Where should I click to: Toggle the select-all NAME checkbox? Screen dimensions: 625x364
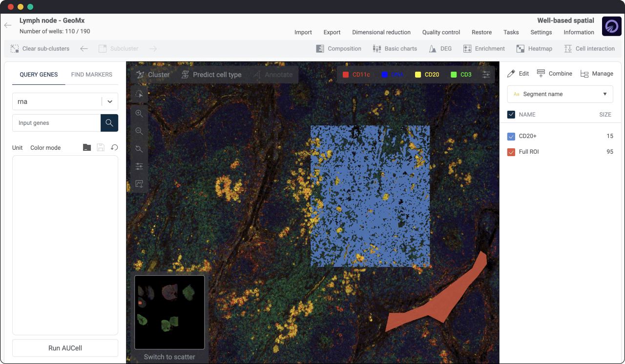511,115
